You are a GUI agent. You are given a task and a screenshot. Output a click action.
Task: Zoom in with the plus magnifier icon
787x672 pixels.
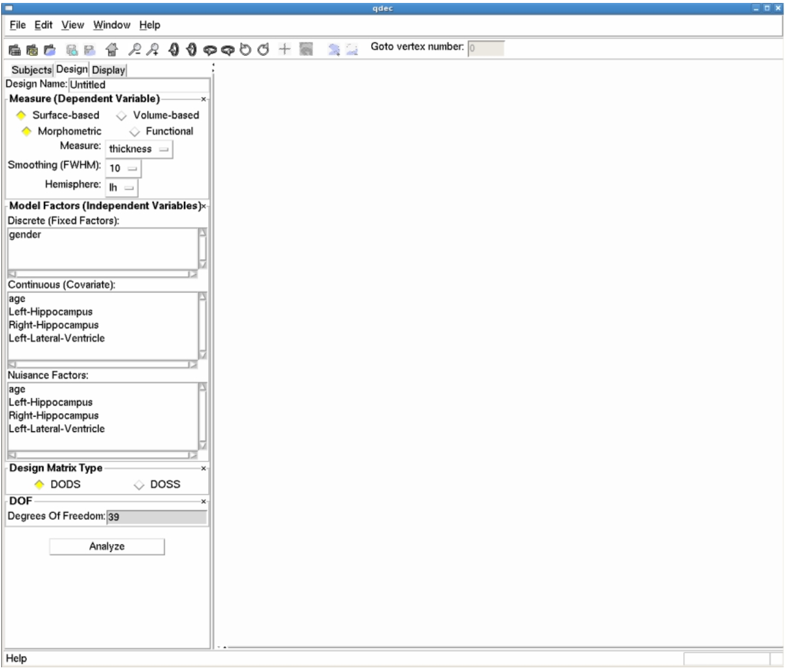pyautogui.click(x=153, y=49)
